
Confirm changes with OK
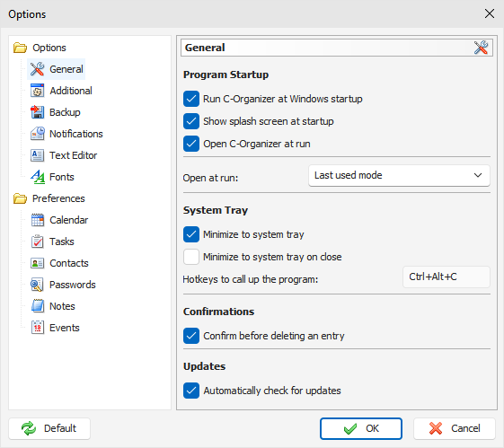(361, 428)
